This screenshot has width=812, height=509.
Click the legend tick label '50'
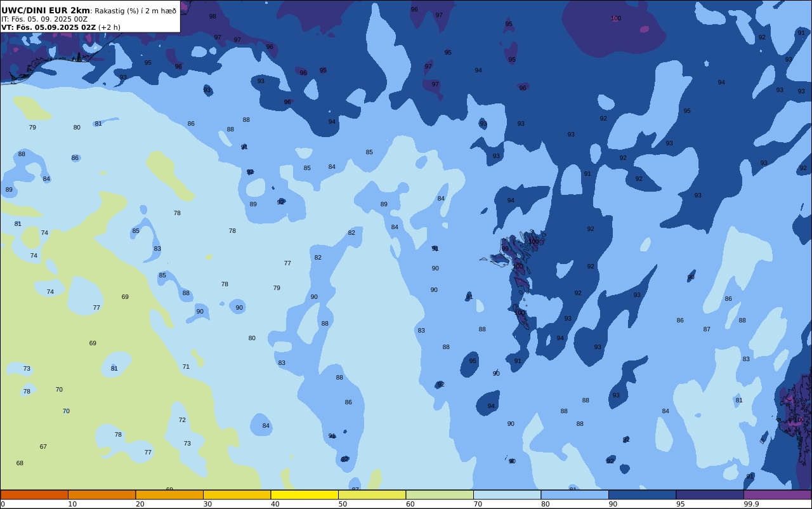[343, 504]
